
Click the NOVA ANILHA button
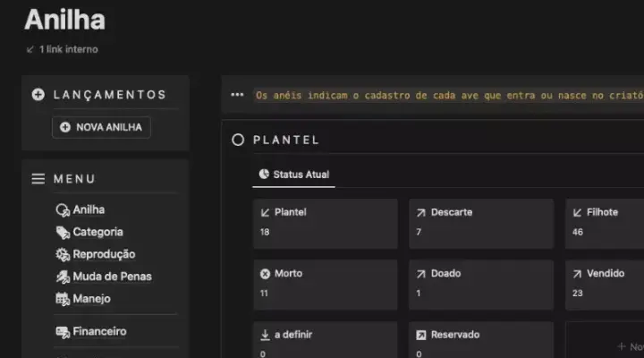(x=101, y=127)
